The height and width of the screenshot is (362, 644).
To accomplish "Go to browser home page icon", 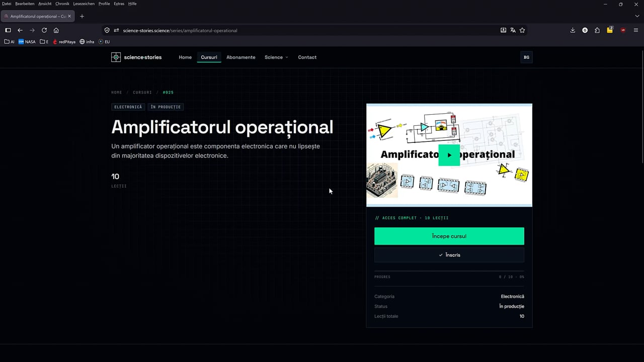I will click(x=56, y=30).
